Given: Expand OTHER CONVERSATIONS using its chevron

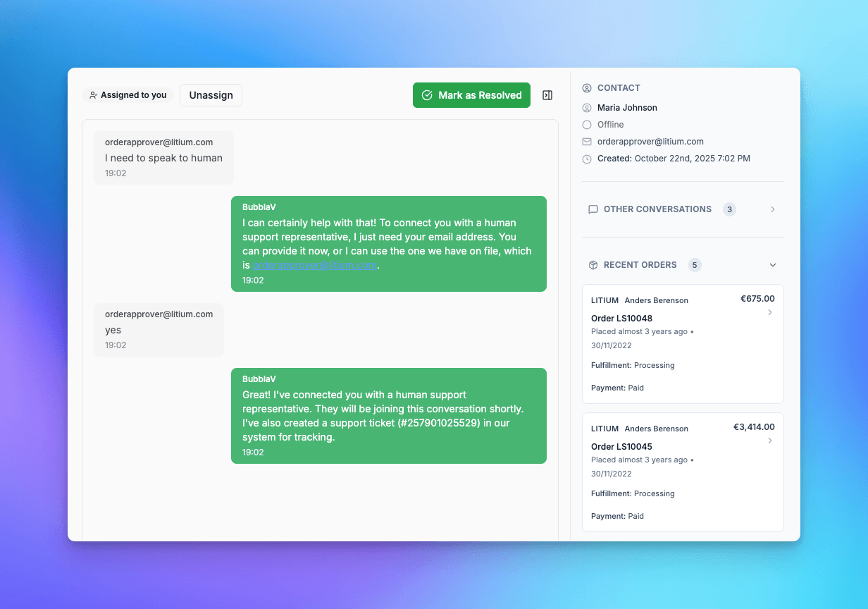Looking at the screenshot, I should [x=773, y=209].
